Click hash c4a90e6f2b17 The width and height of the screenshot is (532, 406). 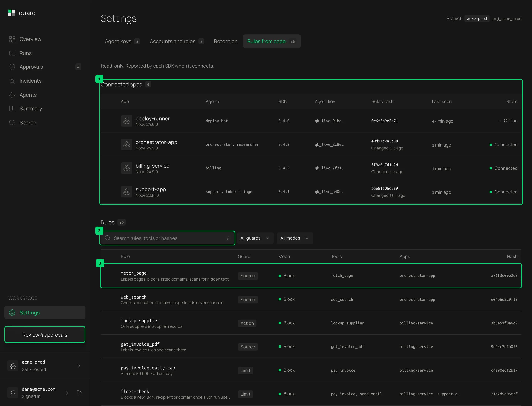pyautogui.click(x=504, y=370)
